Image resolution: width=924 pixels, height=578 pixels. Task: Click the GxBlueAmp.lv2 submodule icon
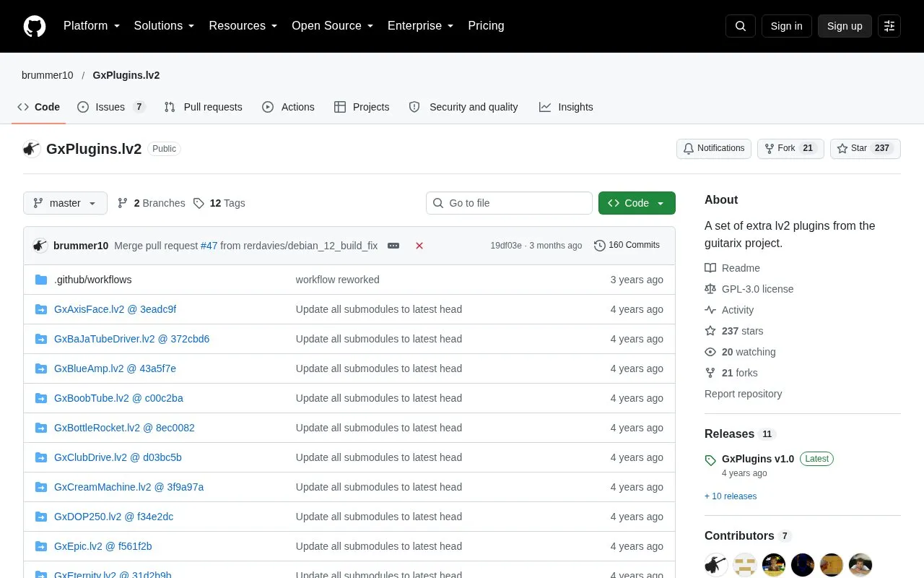41,368
